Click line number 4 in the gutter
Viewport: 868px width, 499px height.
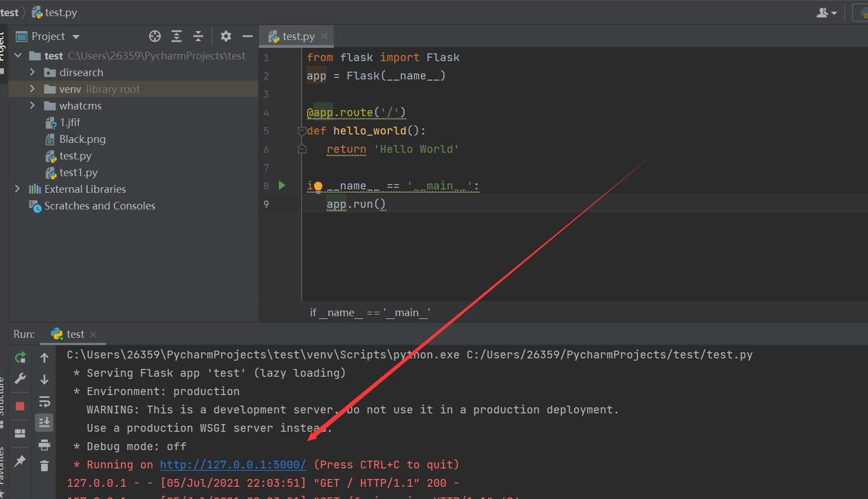(x=266, y=112)
